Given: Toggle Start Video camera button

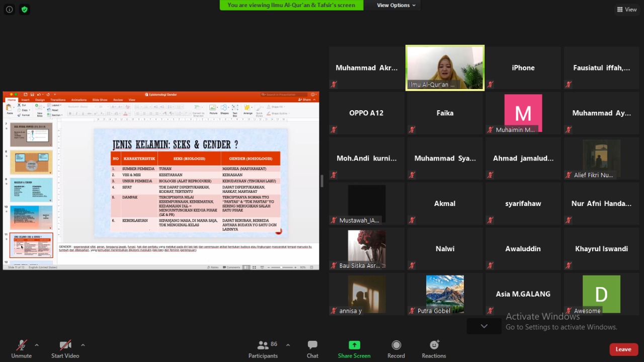Looking at the screenshot, I should click(x=65, y=345).
